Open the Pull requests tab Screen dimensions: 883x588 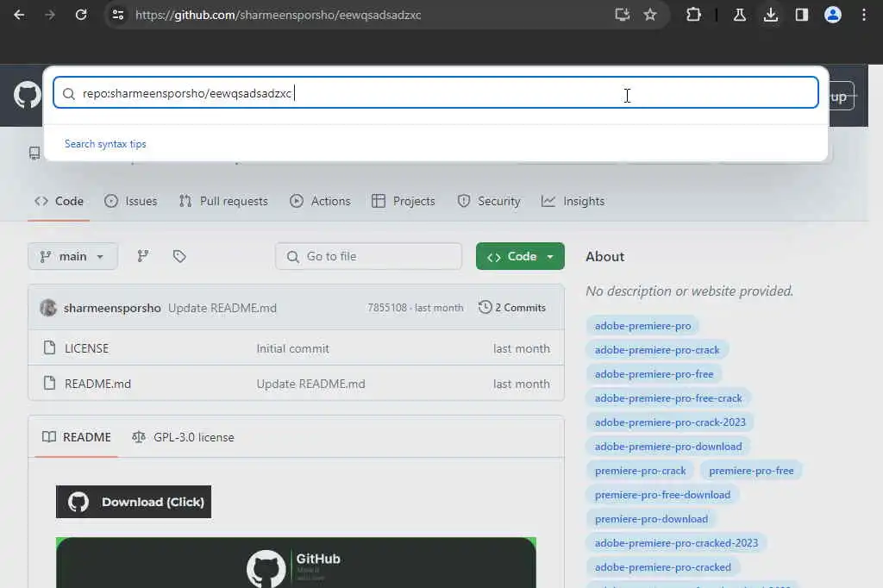coord(223,201)
